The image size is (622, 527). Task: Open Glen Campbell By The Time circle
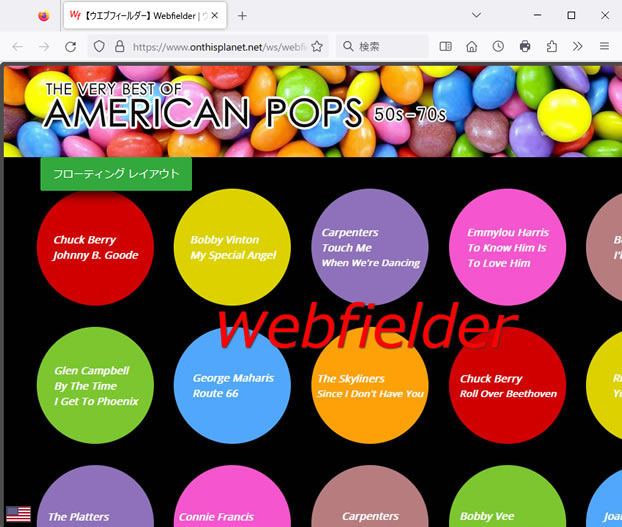click(95, 385)
